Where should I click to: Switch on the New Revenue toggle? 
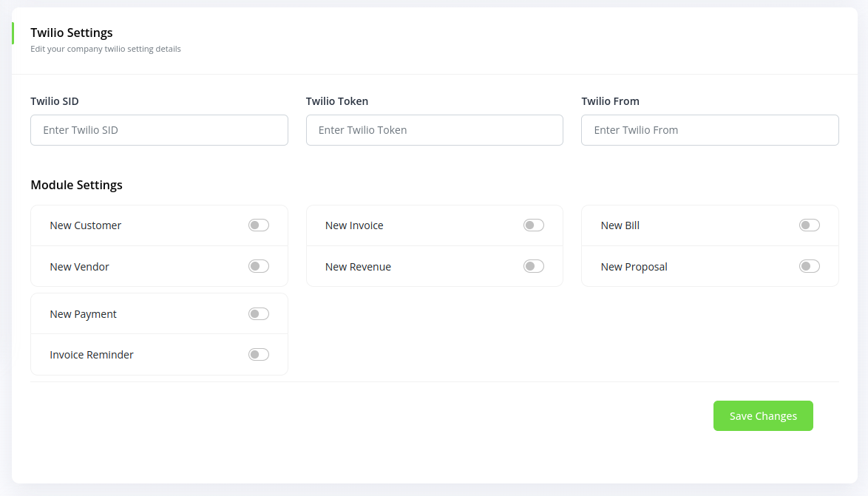tap(534, 266)
